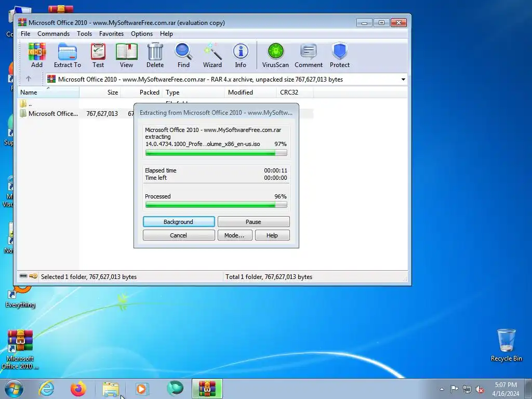The image size is (532, 399).
Task: Click the View book icon
Action: click(127, 55)
